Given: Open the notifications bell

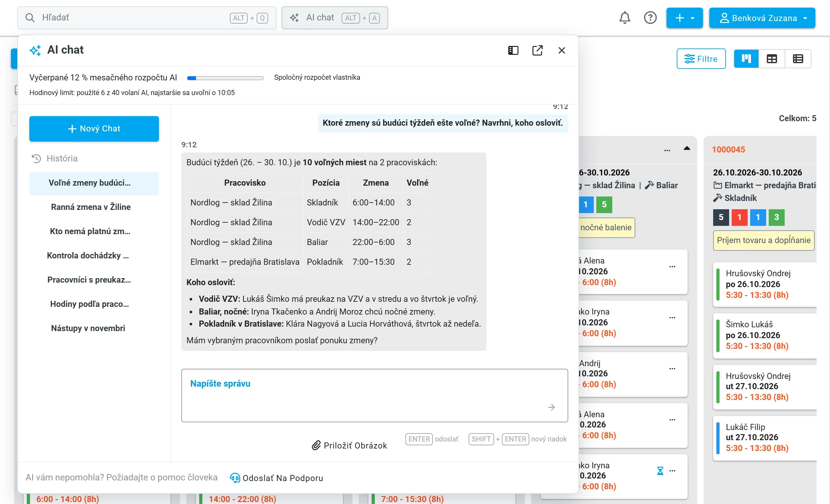Looking at the screenshot, I should (x=624, y=18).
